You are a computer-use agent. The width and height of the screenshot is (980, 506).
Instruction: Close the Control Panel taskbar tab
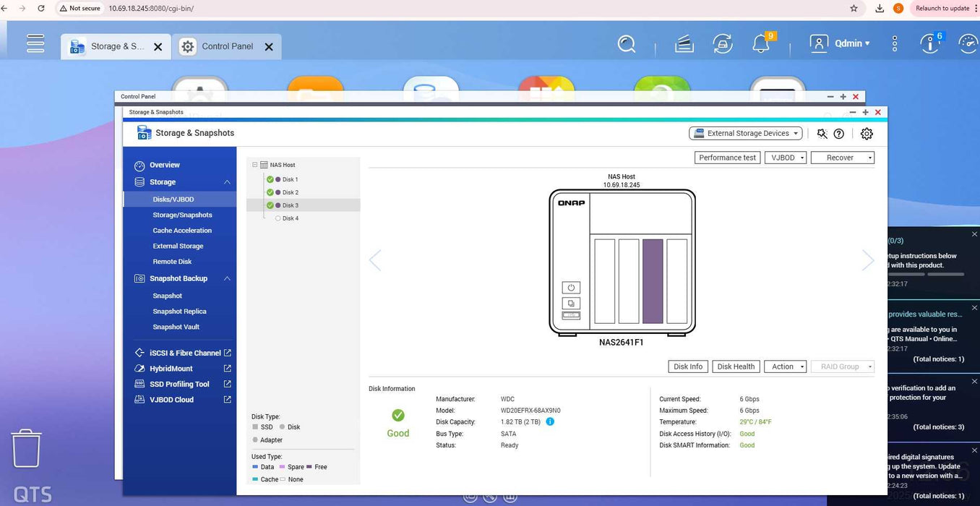269,47
